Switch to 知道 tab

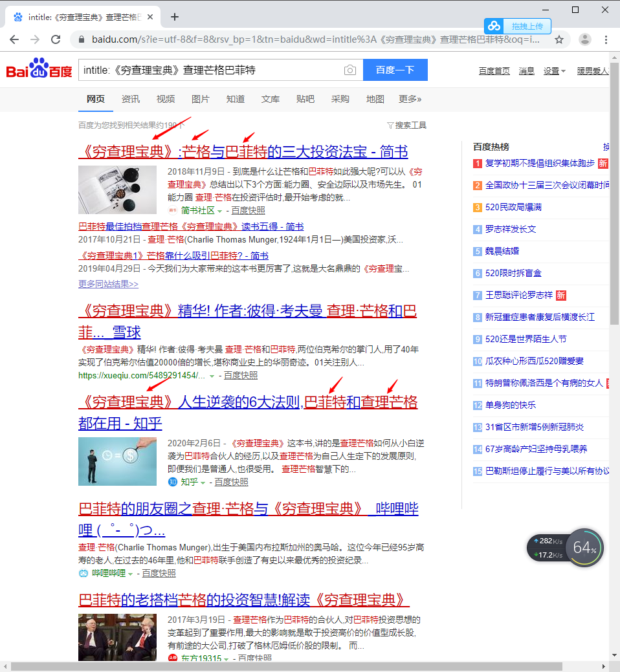pyautogui.click(x=236, y=99)
